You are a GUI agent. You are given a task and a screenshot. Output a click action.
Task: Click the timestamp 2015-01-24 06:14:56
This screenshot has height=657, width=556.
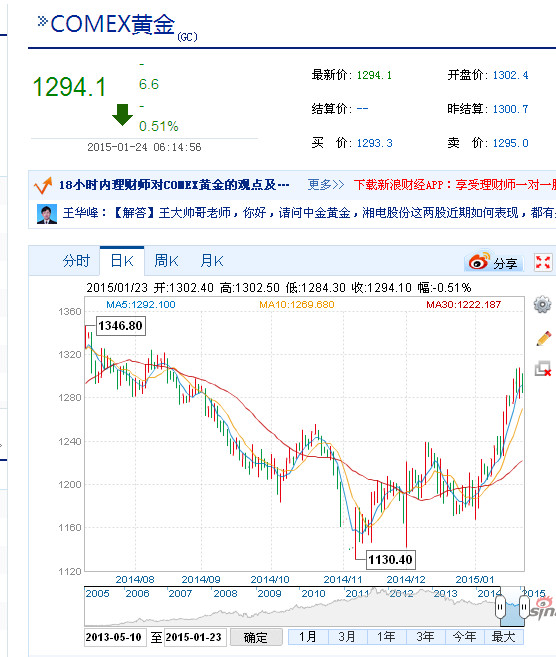pos(144,147)
